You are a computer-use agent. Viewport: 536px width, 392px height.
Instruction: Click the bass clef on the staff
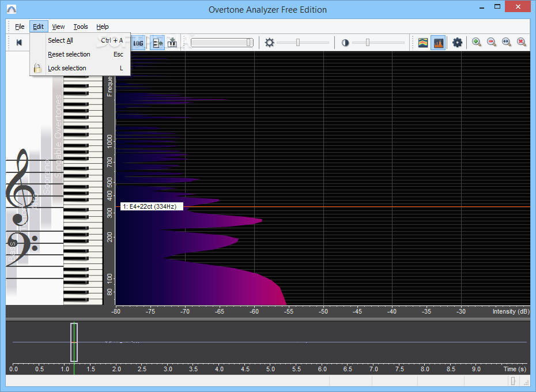click(x=21, y=248)
